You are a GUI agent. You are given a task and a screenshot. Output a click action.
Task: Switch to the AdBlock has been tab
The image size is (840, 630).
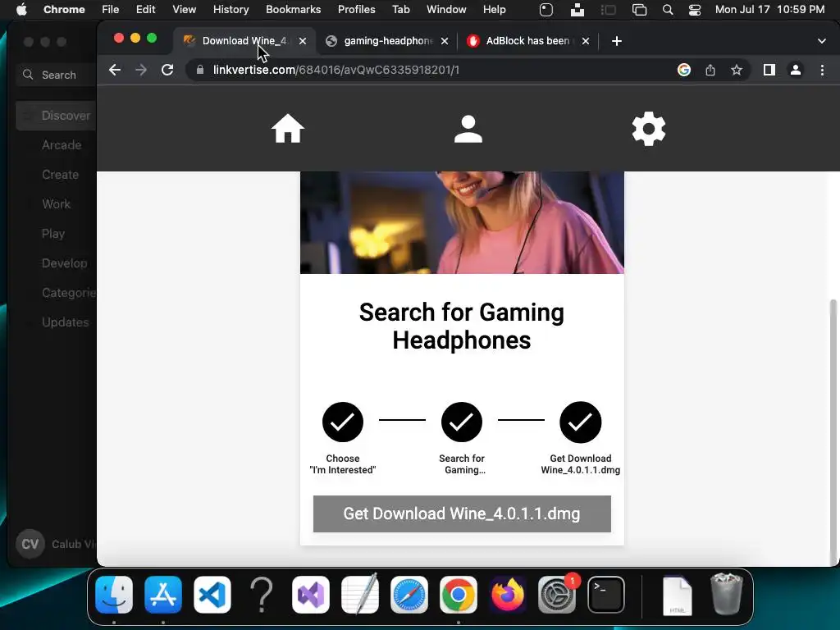(x=529, y=41)
